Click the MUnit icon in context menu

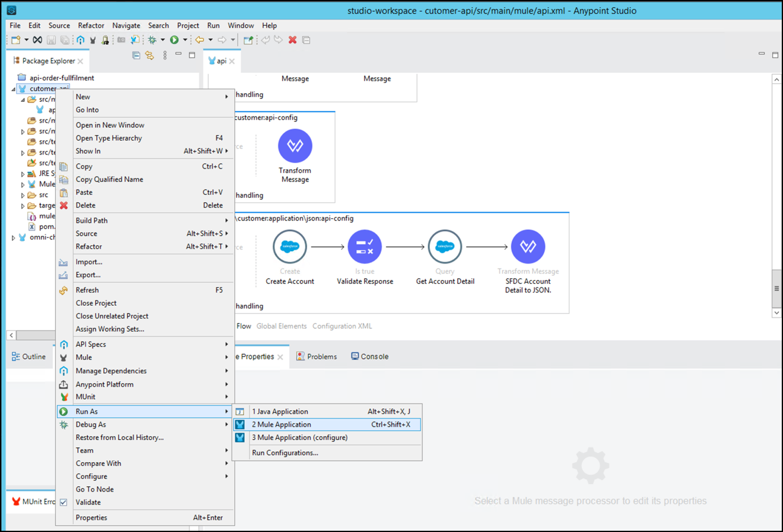[x=64, y=397]
